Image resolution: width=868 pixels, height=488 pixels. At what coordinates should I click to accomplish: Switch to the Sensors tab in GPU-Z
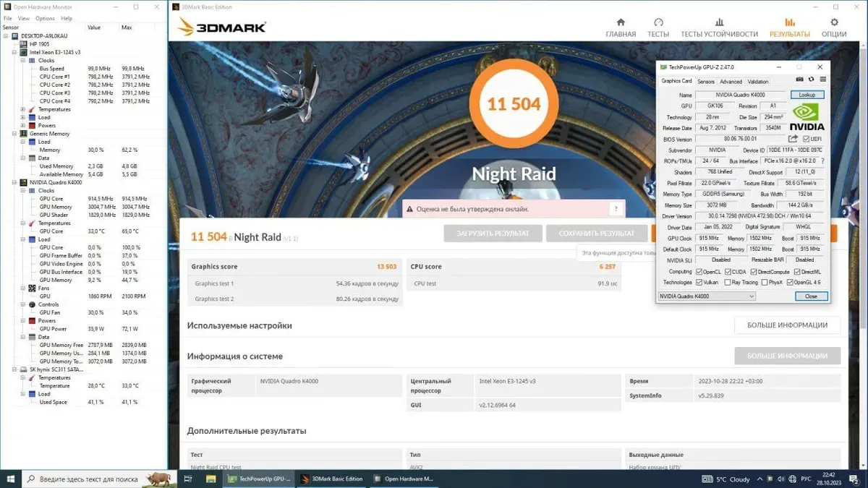click(705, 82)
